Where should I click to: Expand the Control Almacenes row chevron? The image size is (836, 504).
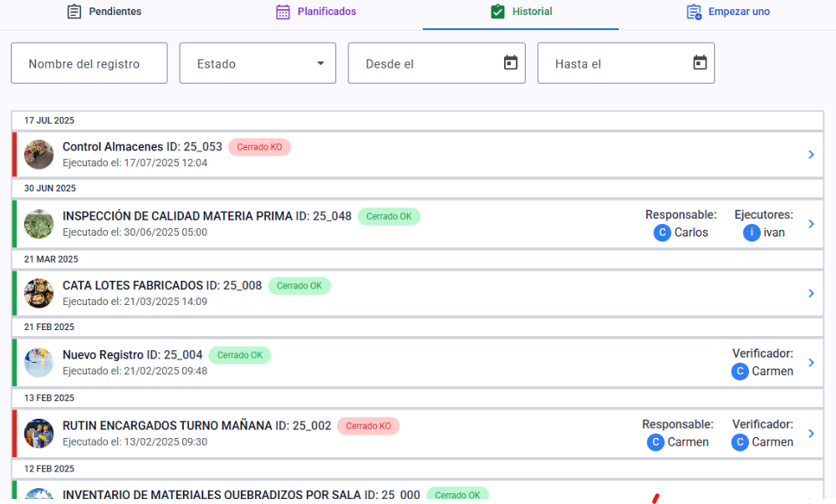811,155
